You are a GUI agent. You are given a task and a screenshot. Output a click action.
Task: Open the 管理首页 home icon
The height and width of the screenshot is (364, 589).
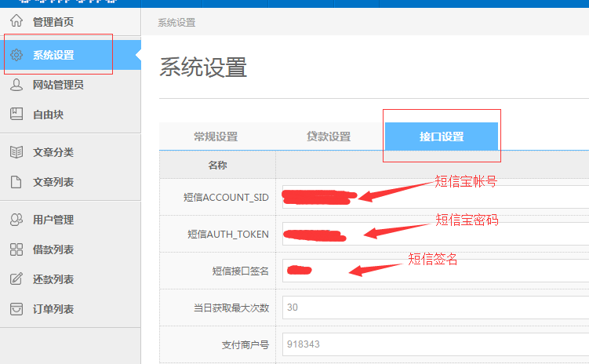point(16,22)
